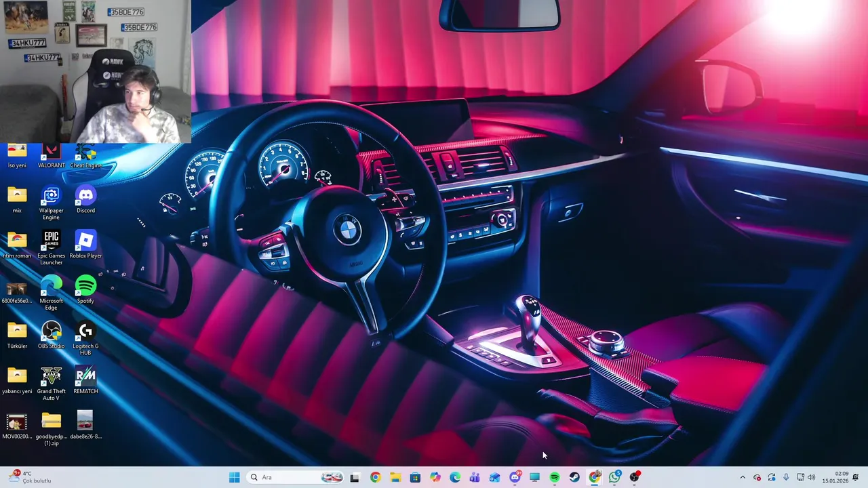This screenshot has height=488, width=868.
Task: Open the weather widget showing 4°C
Action: tap(31, 477)
